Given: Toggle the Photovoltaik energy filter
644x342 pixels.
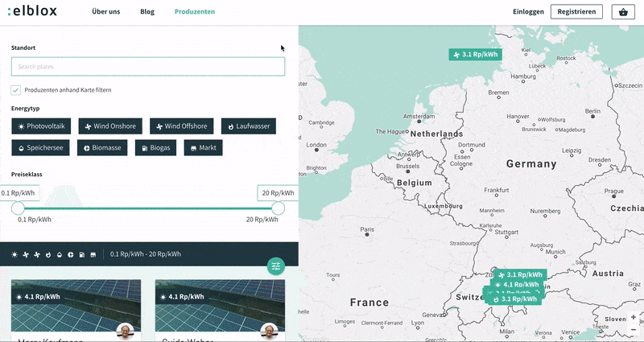Looking at the screenshot, I should coord(41,126).
